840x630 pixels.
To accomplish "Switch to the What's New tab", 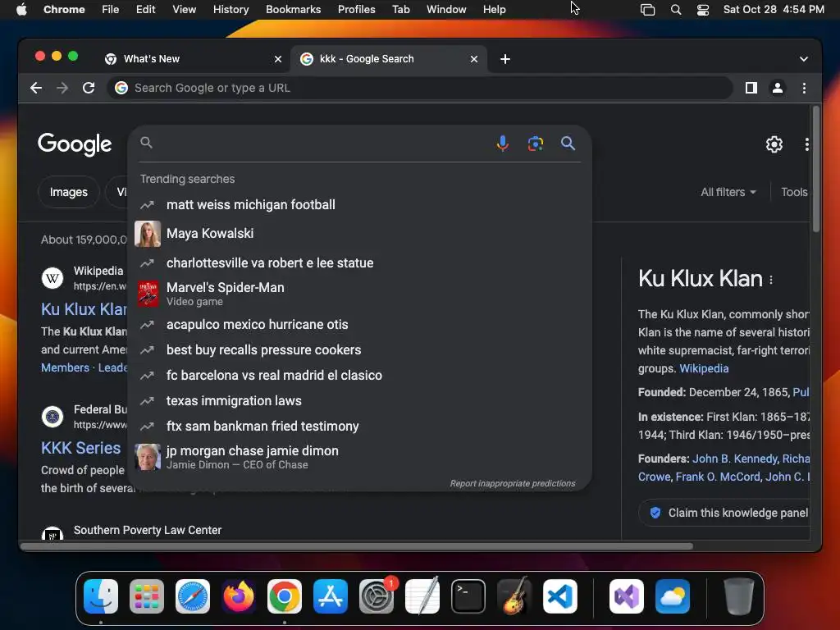I will pos(193,59).
